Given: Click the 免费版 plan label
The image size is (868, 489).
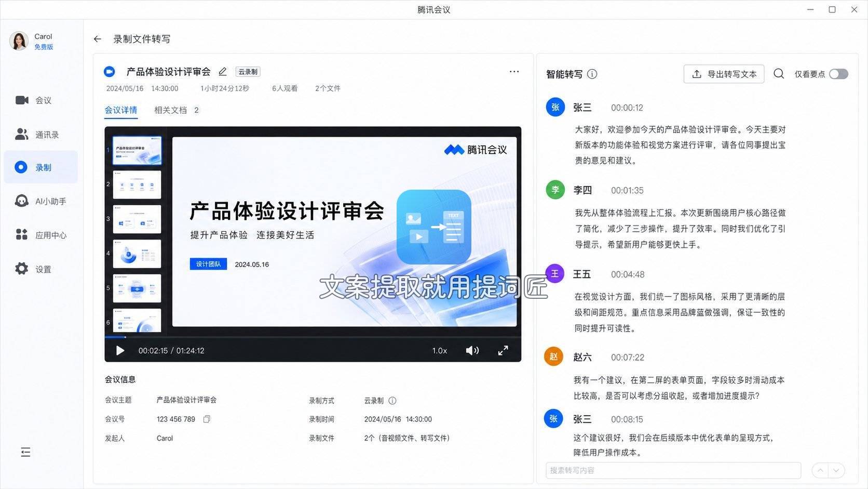Looking at the screenshot, I should (44, 47).
